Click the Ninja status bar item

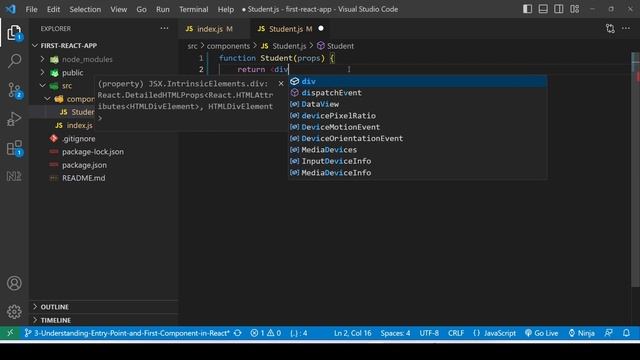tap(581, 333)
